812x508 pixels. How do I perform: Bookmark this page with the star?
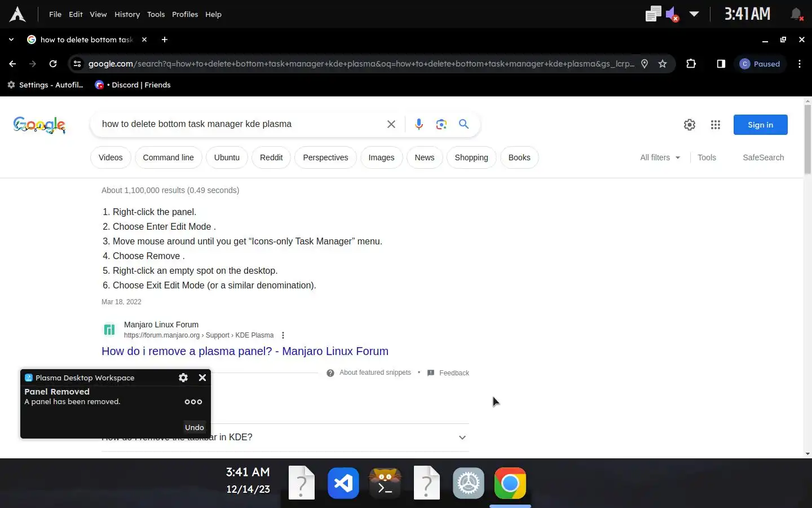click(x=663, y=64)
